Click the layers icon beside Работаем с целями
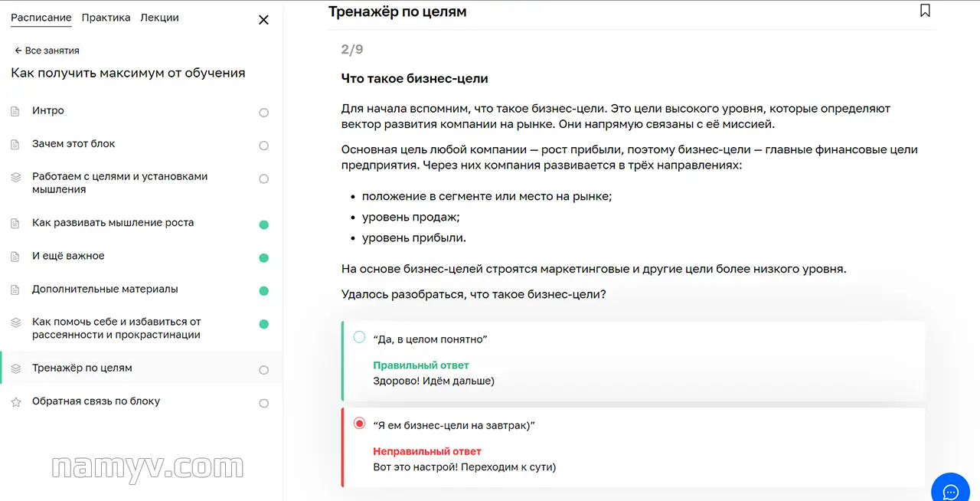Screen dimensions: 980x501 17,176
